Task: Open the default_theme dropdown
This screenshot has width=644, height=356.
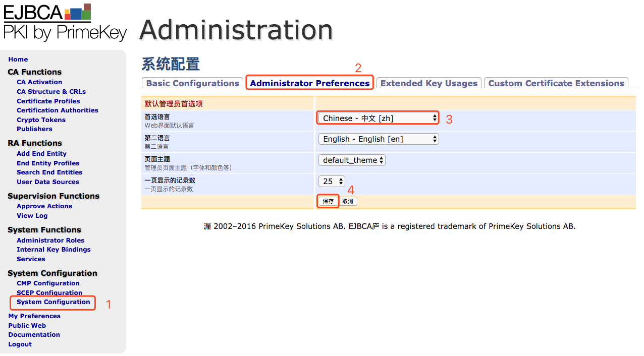Action: (x=352, y=160)
